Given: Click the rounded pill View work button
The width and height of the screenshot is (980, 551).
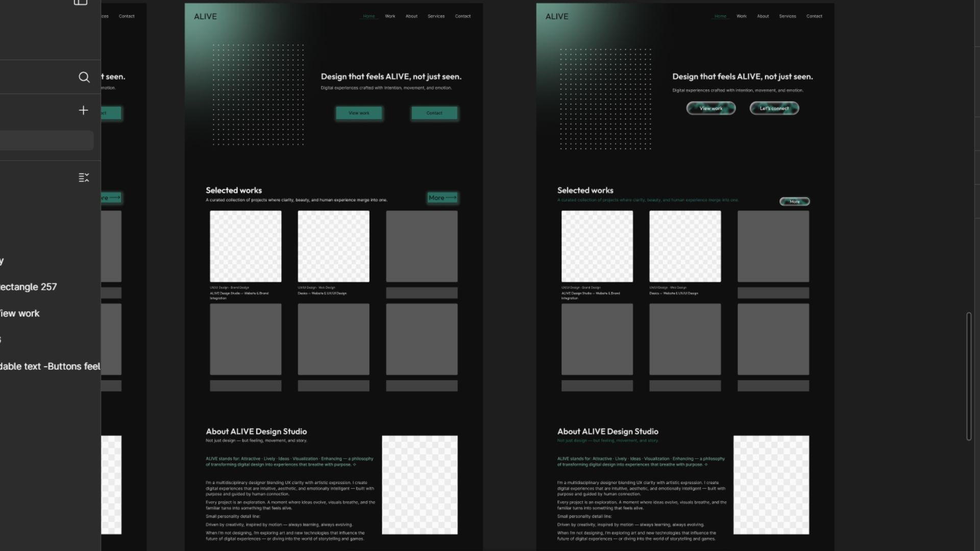Looking at the screenshot, I should 710,108.
